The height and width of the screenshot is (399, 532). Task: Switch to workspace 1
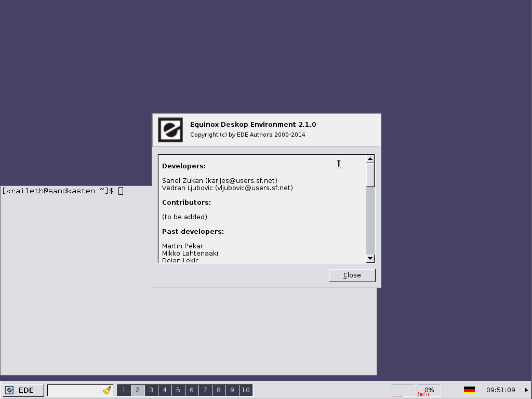click(x=124, y=390)
